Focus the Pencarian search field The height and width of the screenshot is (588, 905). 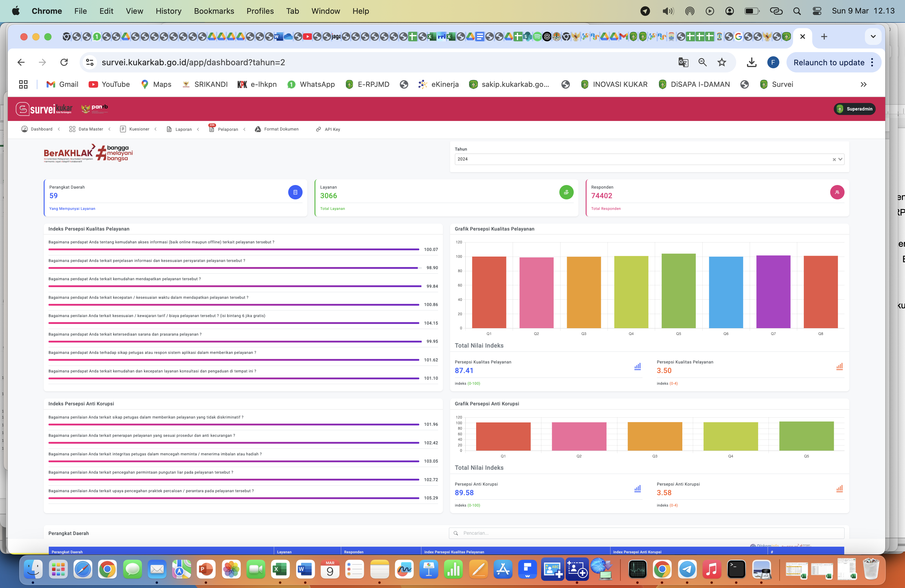coord(646,533)
